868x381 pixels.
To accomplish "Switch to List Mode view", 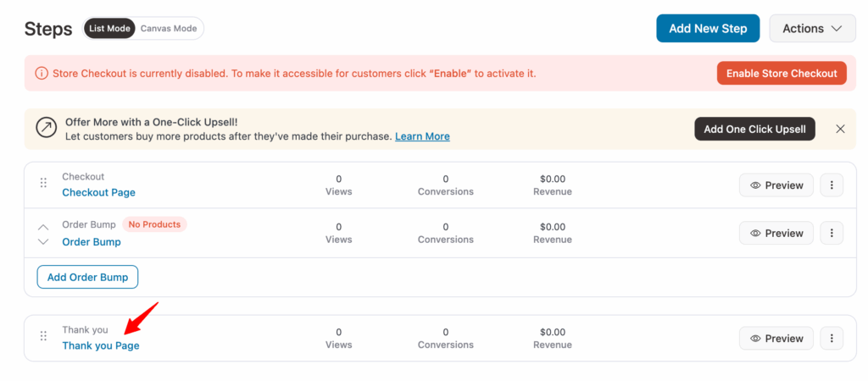I will point(109,29).
